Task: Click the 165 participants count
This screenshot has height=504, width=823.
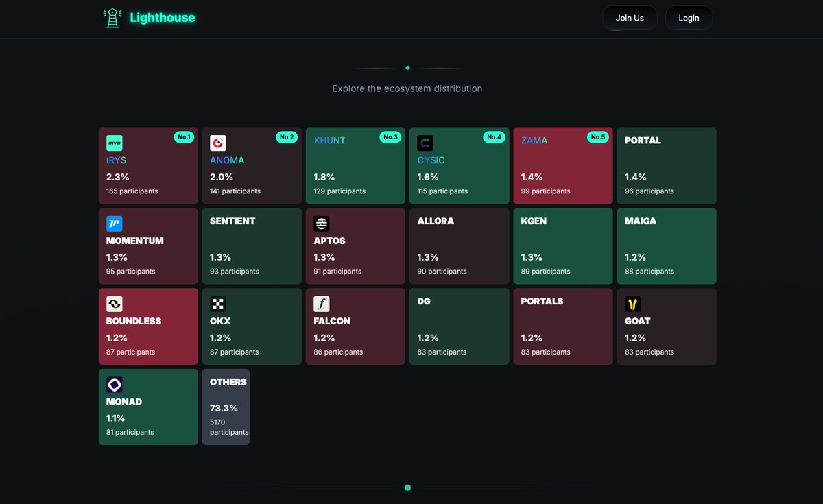Action: pyautogui.click(x=132, y=191)
